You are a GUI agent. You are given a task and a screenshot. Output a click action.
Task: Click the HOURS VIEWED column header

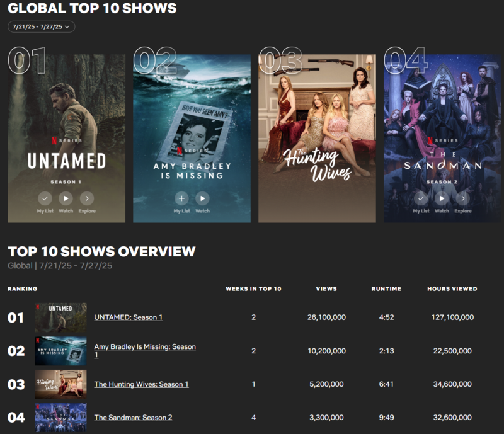tap(452, 288)
